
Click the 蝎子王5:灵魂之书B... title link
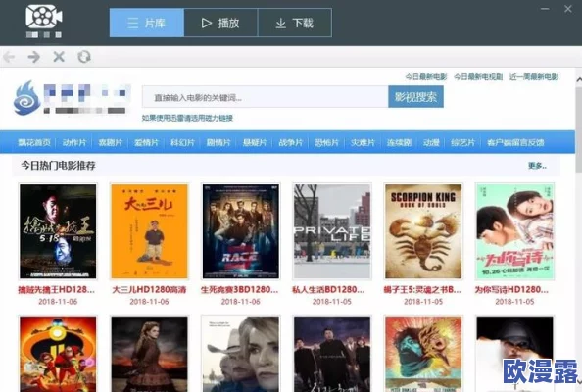tap(422, 289)
